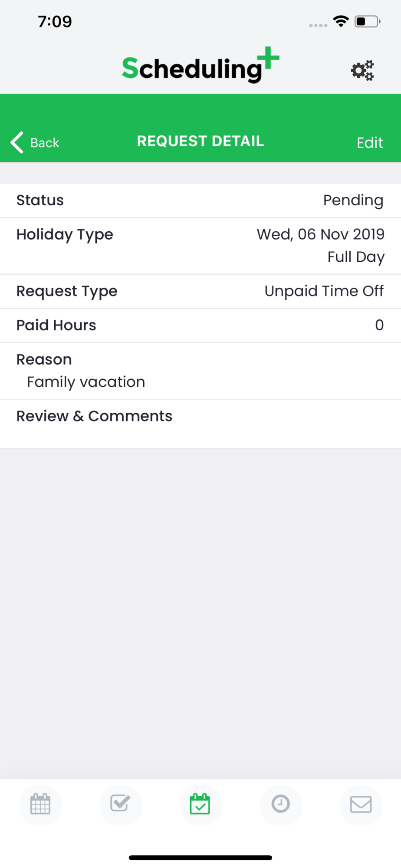The height and width of the screenshot is (868, 401).
Task: Tap the Scheduling+ logo
Action: 200,66
